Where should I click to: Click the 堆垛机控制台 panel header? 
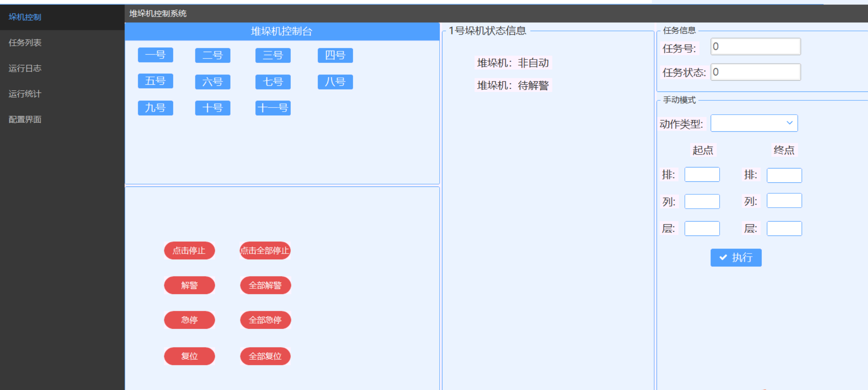[282, 32]
